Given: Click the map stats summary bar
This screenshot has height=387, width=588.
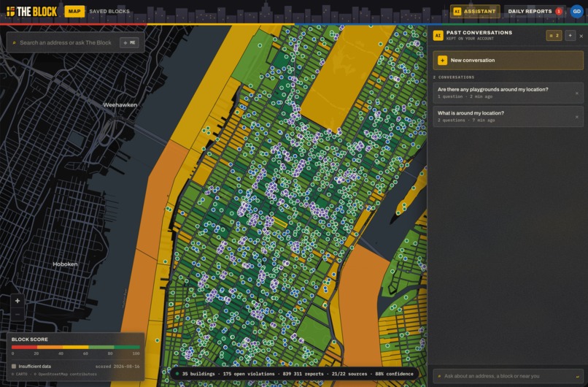Looking at the screenshot, I should (x=294, y=373).
